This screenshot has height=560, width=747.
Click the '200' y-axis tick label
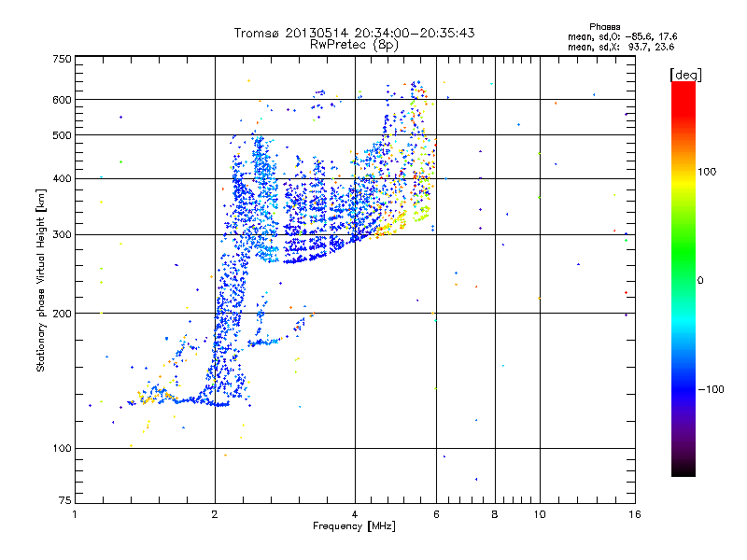(x=62, y=314)
